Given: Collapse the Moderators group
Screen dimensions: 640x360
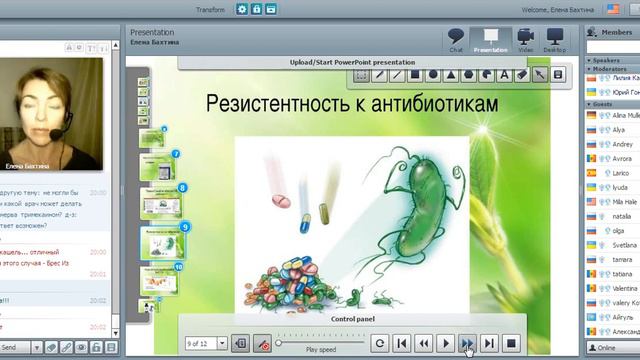Looking at the screenshot, I should pyautogui.click(x=589, y=69).
